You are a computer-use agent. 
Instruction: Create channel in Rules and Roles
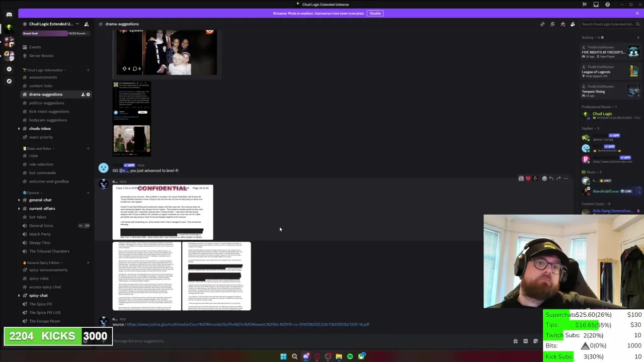88,149
